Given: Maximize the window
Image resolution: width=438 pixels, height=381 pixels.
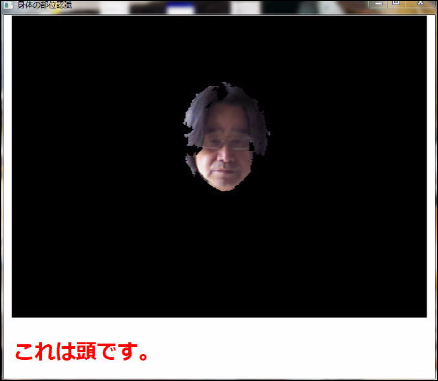Looking at the screenshot, I should point(396,4).
